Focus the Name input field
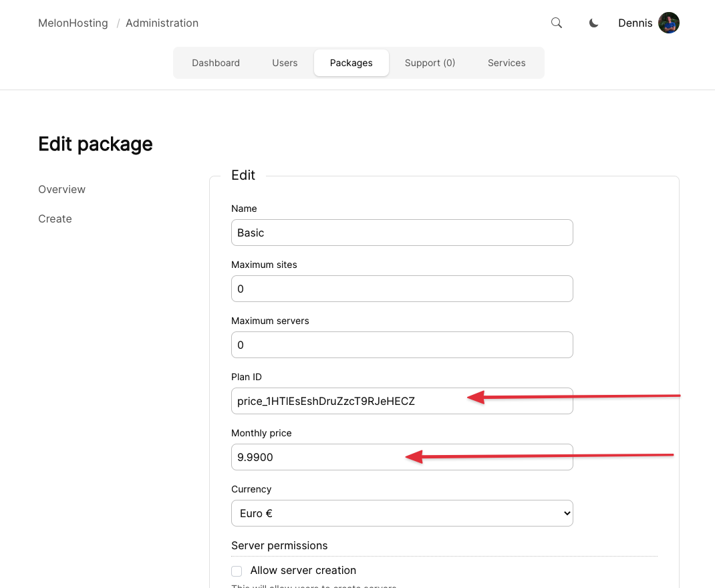Image resolution: width=715 pixels, height=588 pixels. coord(402,233)
